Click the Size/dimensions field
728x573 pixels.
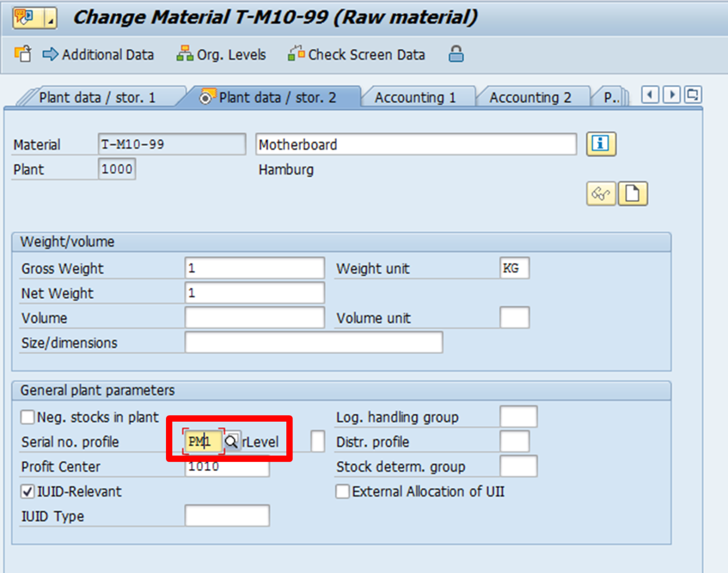point(314,342)
